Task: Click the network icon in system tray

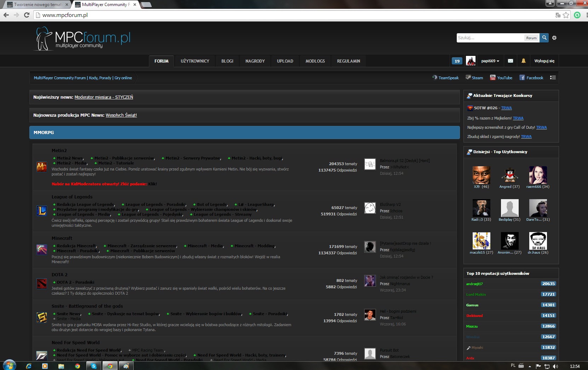Action: click(x=547, y=366)
